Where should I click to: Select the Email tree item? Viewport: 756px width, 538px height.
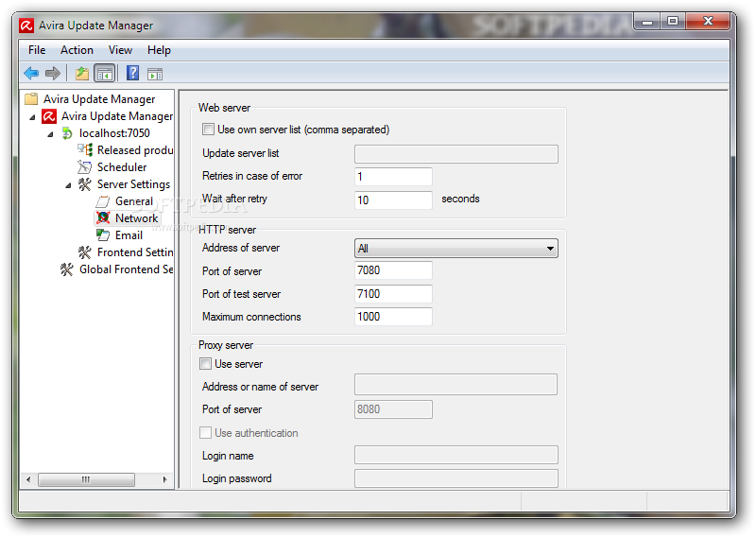coord(129,235)
